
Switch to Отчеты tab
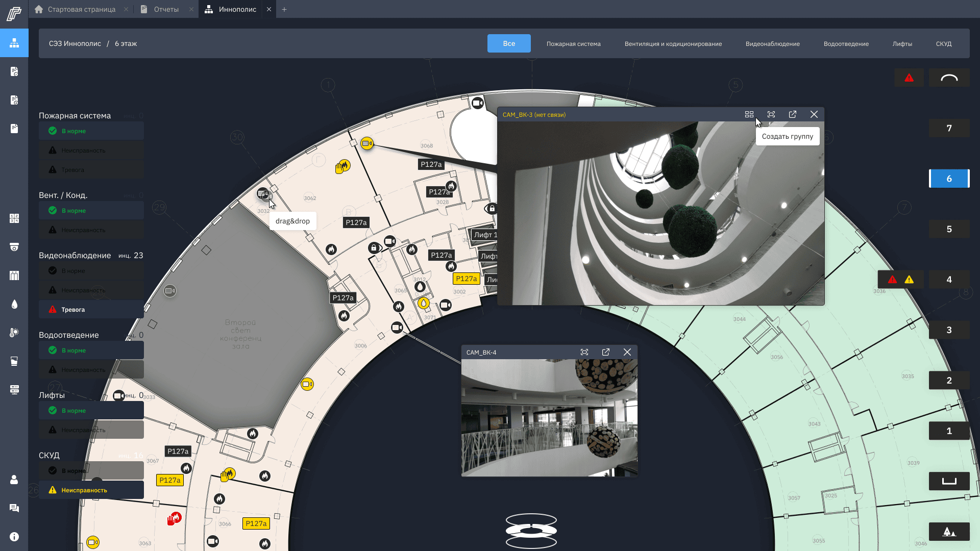(166, 9)
